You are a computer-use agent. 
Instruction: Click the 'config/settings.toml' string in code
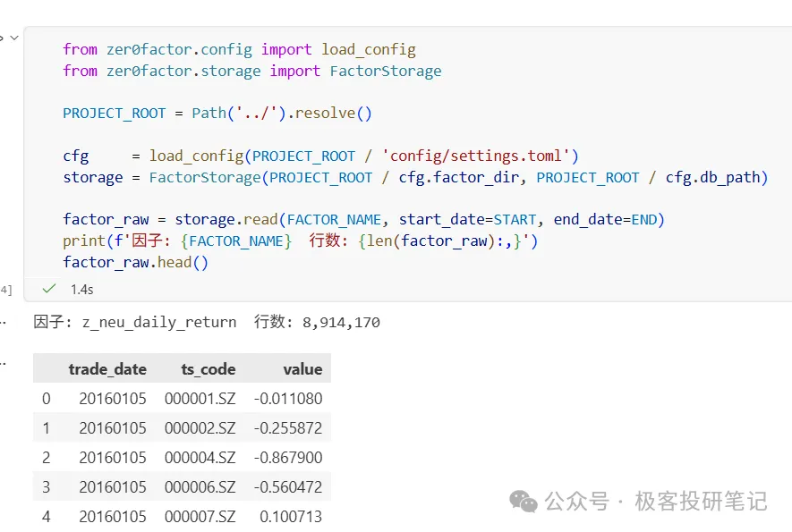(476, 156)
